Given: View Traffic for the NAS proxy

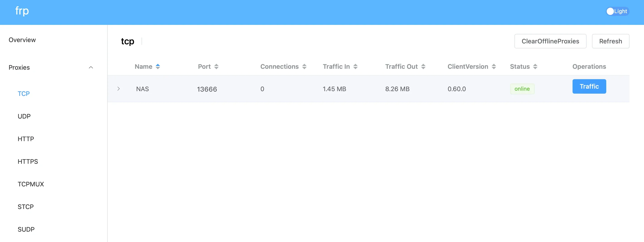Looking at the screenshot, I should pyautogui.click(x=589, y=86).
